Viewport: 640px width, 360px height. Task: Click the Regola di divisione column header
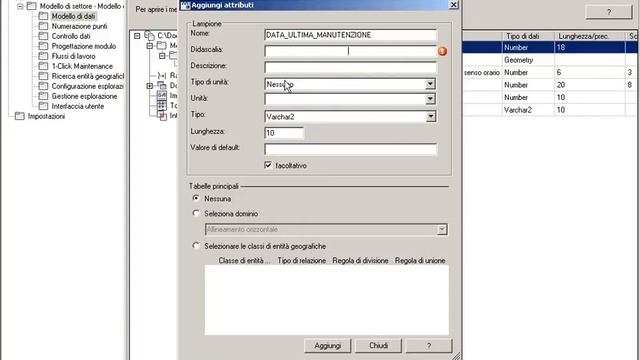coord(360,260)
